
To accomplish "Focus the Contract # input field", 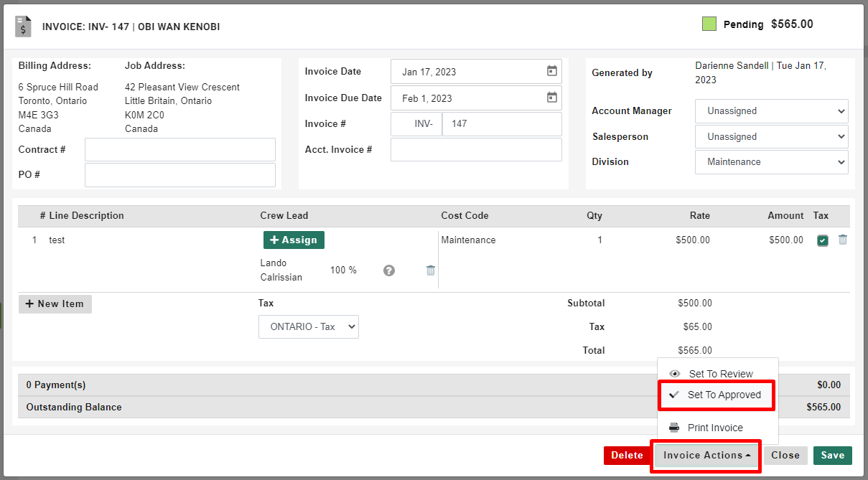I will coord(180,150).
